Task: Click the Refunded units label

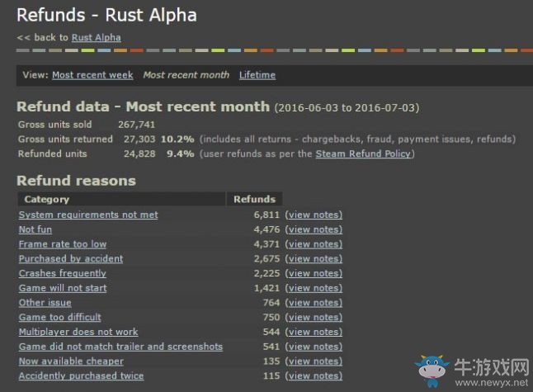Action: tap(52, 153)
